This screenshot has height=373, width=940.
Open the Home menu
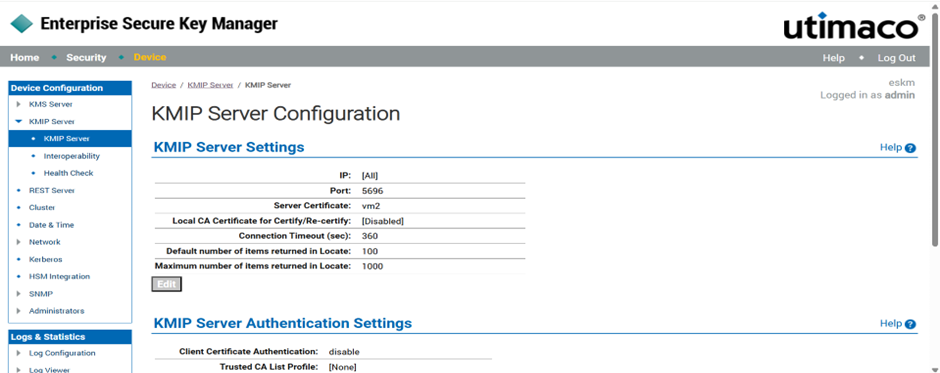pos(25,58)
